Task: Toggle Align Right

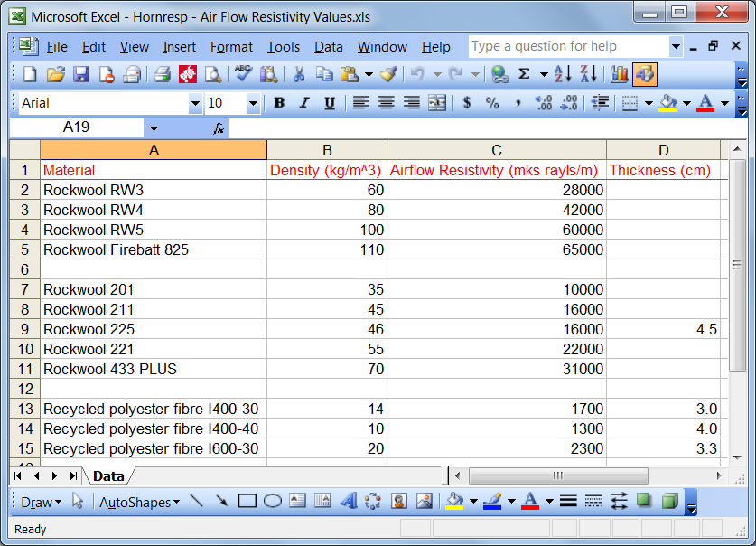Action: pyautogui.click(x=411, y=103)
